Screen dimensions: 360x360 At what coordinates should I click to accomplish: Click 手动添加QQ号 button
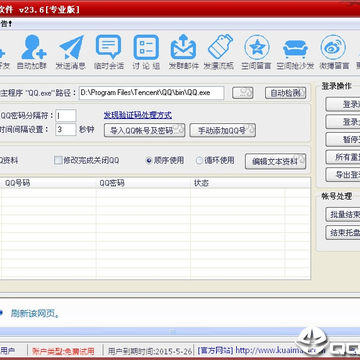[x=223, y=130]
